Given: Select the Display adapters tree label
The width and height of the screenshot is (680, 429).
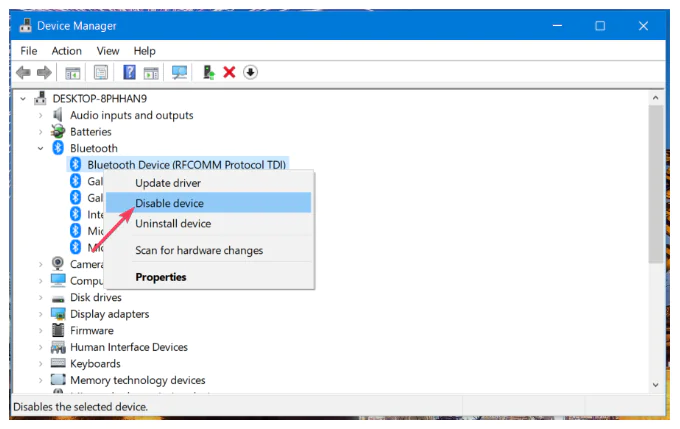Looking at the screenshot, I should point(109,314).
